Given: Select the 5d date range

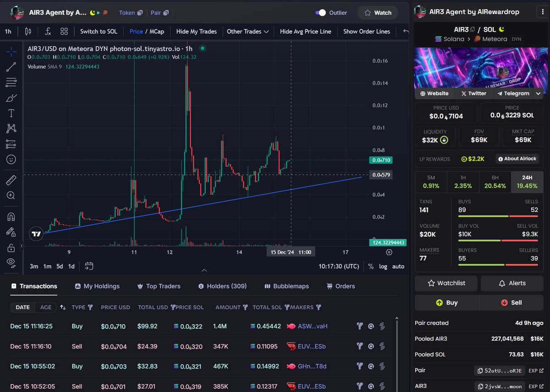Looking at the screenshot, I should [x=60, y=266].
